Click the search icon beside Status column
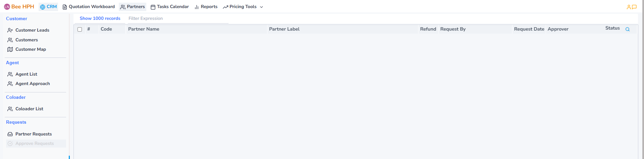Viewport: 644px width, 159px height. 627,30
